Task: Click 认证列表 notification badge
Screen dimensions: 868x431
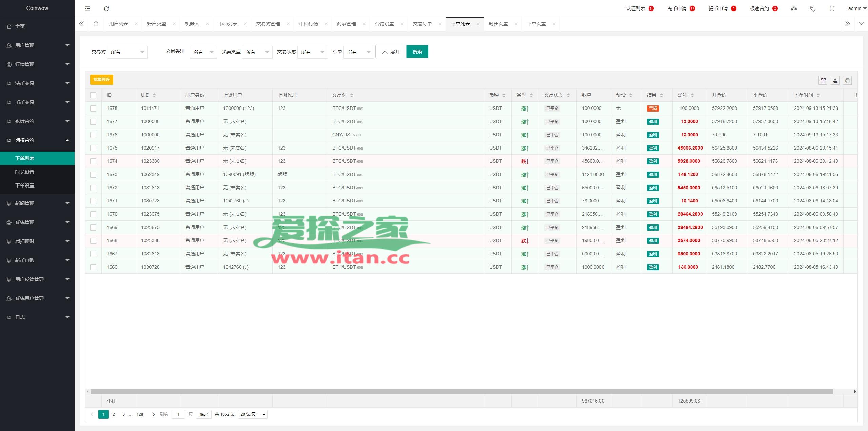Action: pos(651,8)
